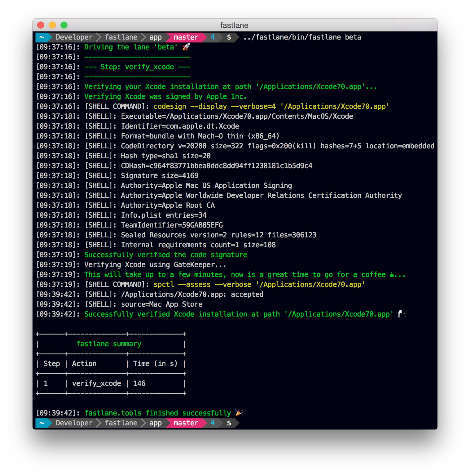Click the '[SHELL COMMAND]:' label before codesign
Screen dimensions: 470x476
[x=117, y=106]
